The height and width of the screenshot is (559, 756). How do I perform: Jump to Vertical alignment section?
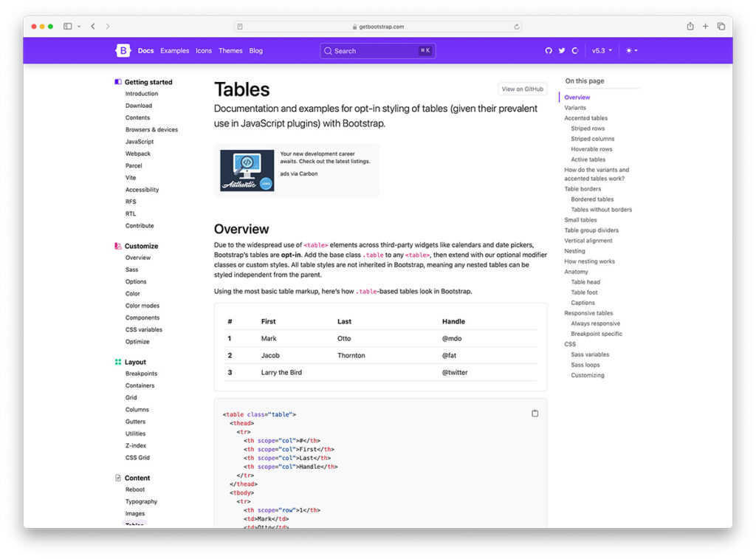(x=588, y=241)
